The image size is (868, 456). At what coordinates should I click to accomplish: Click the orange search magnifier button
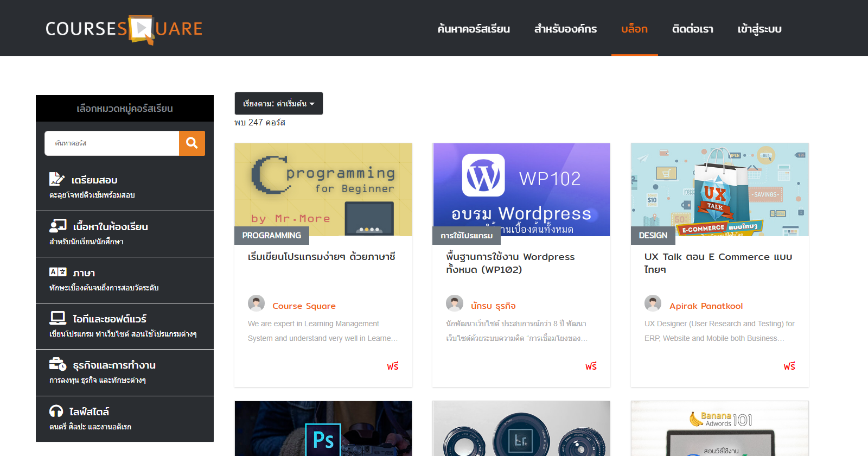pos(192,143)
